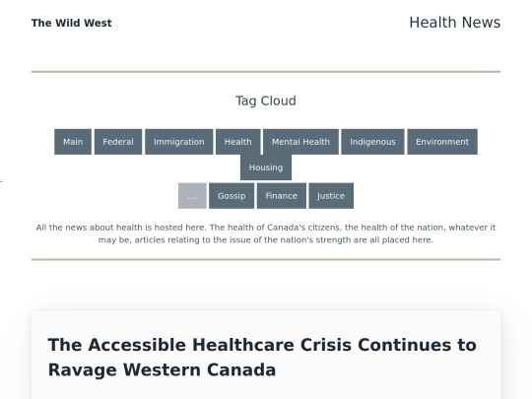Go to the Justice tag
The height and width of the screenshot is (399, 532).
coord(331,196)
